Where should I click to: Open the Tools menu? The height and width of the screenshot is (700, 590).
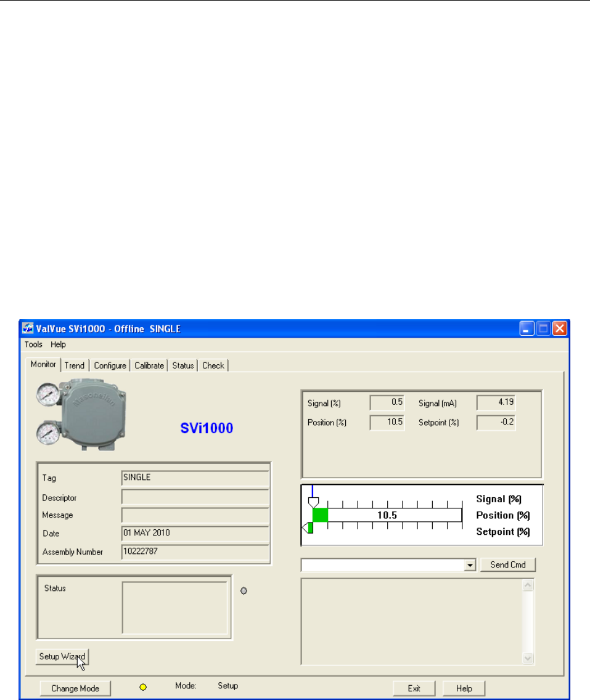pyautogui.click(x=33, y=344)
